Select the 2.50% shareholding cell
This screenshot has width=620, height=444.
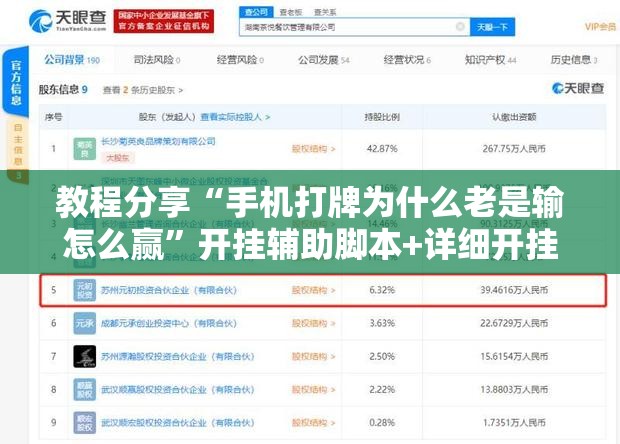(x=382, y=357)
